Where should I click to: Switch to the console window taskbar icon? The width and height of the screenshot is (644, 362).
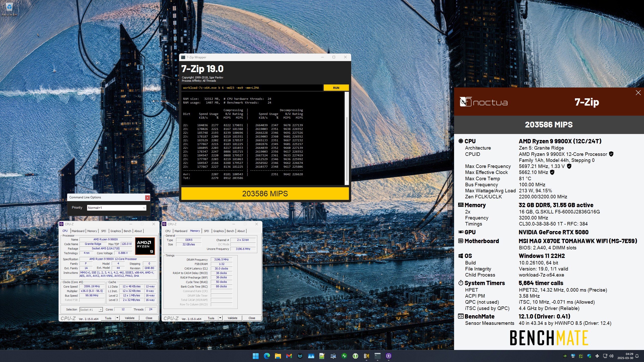(x=377, y=356)
